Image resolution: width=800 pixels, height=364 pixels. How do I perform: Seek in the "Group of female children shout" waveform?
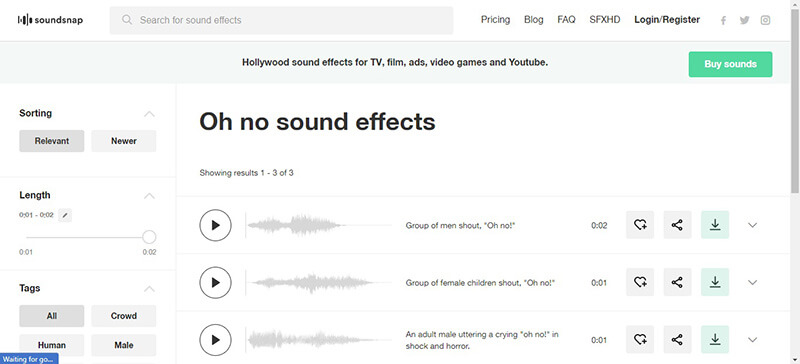[x=319, y=282]
